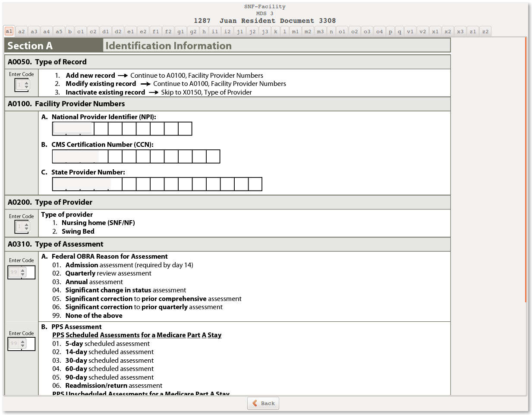Focus the A0050 Type of Record code spinner
Viewport: 532px width, 415px height.
(22, 85)
